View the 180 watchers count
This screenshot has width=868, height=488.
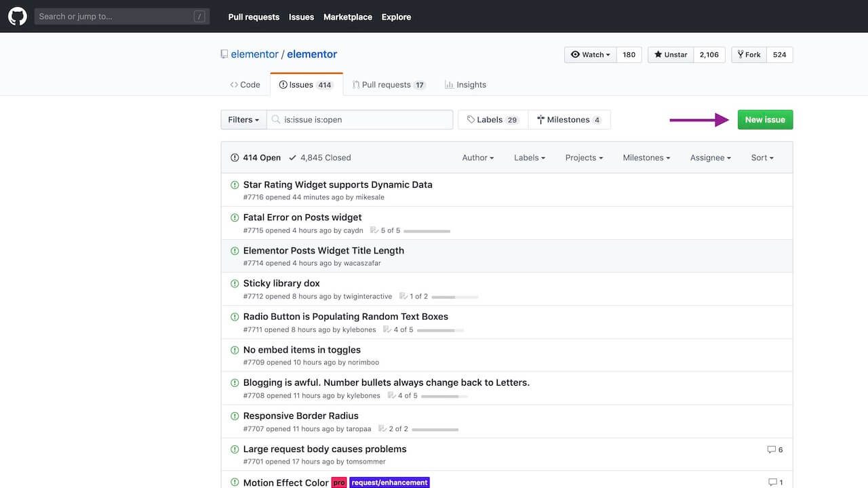(x=629, y=55)
